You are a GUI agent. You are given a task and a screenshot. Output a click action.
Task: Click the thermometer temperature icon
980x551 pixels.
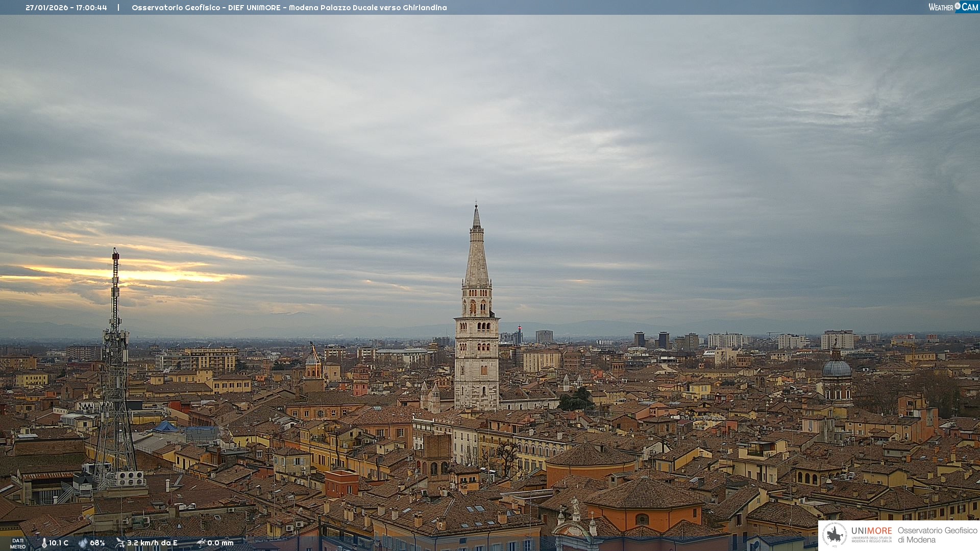point(44,543)
